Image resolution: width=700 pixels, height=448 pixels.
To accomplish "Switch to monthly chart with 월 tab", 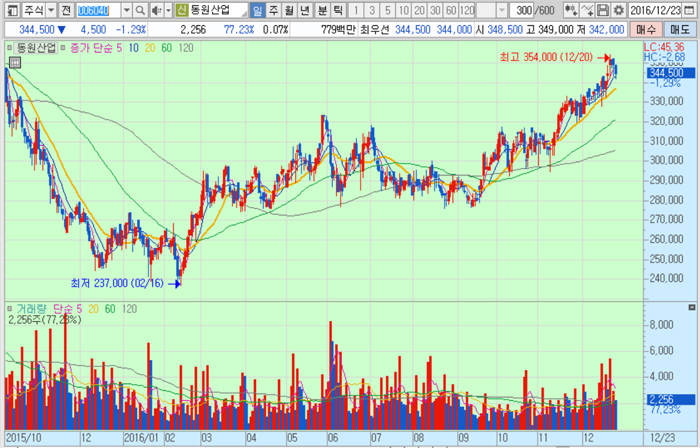I will click(289, 10).
